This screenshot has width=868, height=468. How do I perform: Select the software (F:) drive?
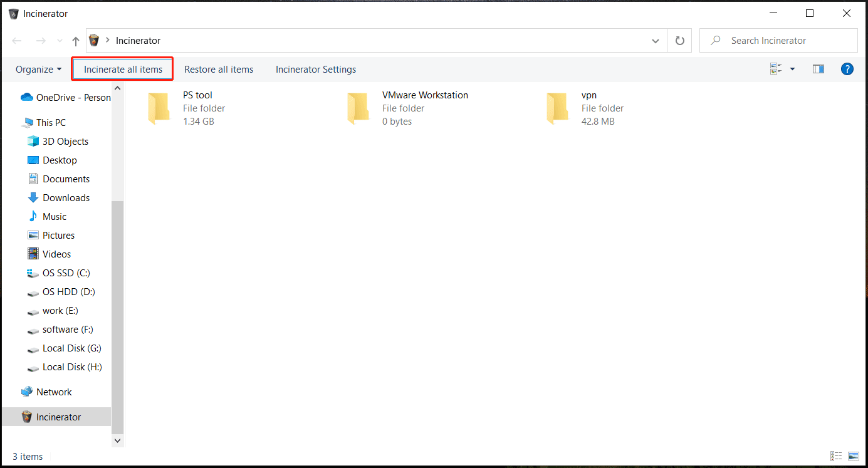tap(60, 330)
